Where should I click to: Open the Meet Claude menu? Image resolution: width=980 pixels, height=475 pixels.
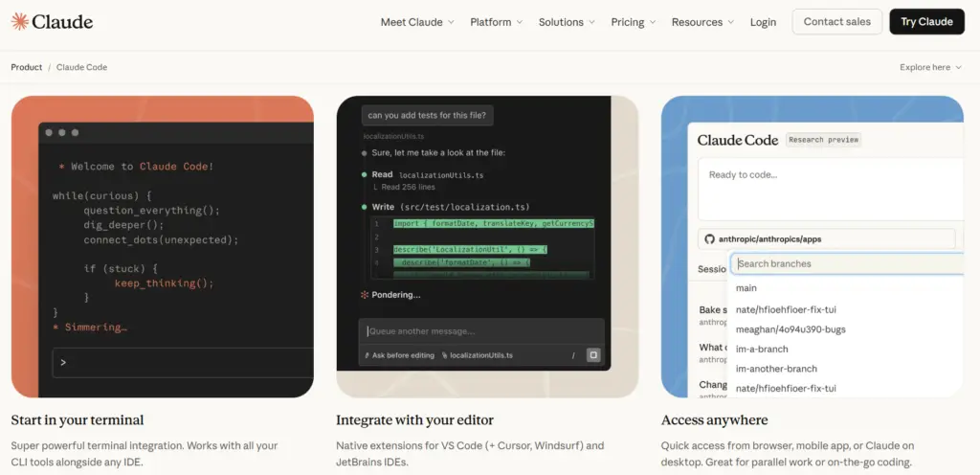point(417,22)
